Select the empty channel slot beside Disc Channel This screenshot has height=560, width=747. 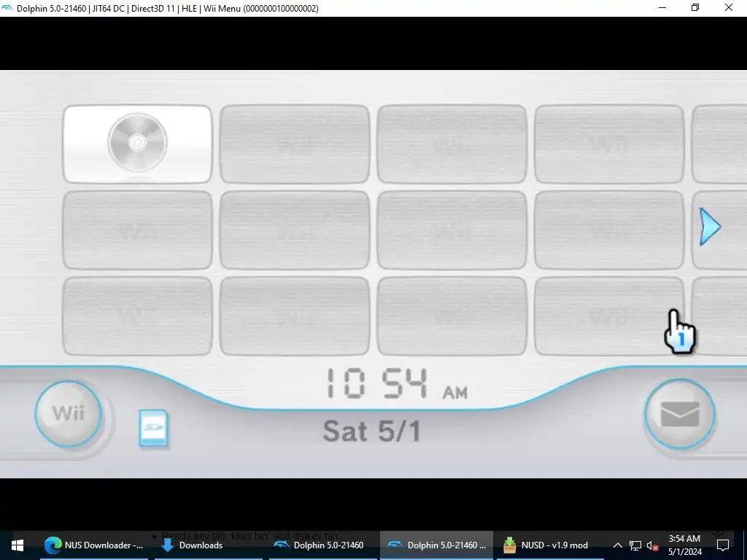(295, 144)
